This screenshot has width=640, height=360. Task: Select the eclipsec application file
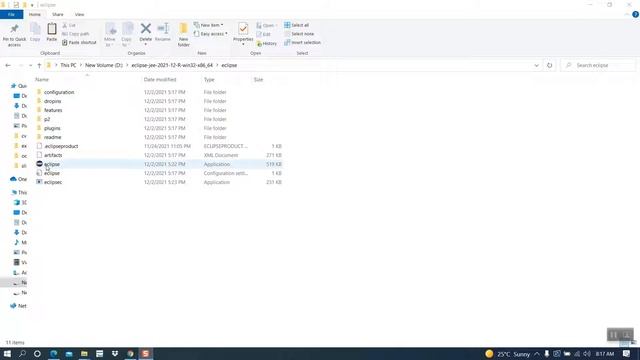pos(53,182)
